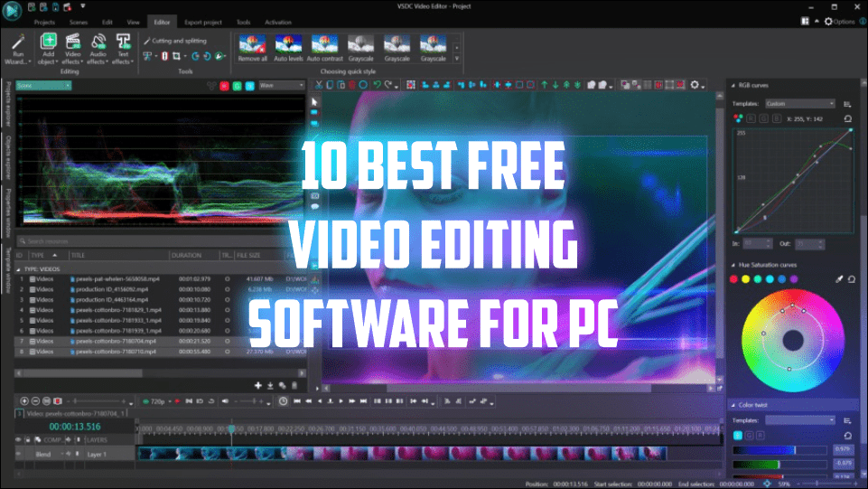Screen dimensions: 868x489
Task: Open the Run Wizard tool
Action: pos(18,49)
